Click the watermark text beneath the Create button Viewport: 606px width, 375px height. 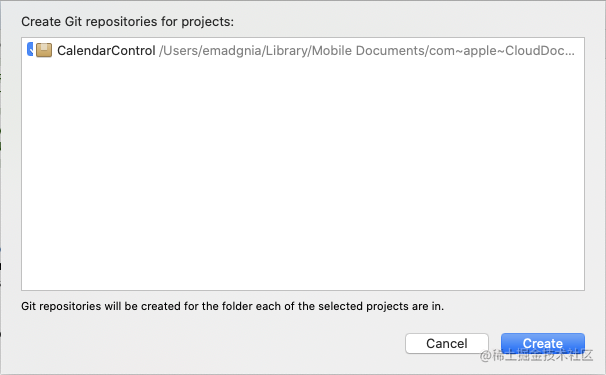[536, 355]
